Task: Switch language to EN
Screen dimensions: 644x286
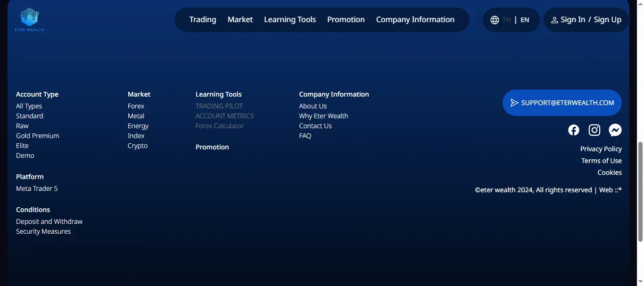Action: pyautogui.click(x=525, y=20)
